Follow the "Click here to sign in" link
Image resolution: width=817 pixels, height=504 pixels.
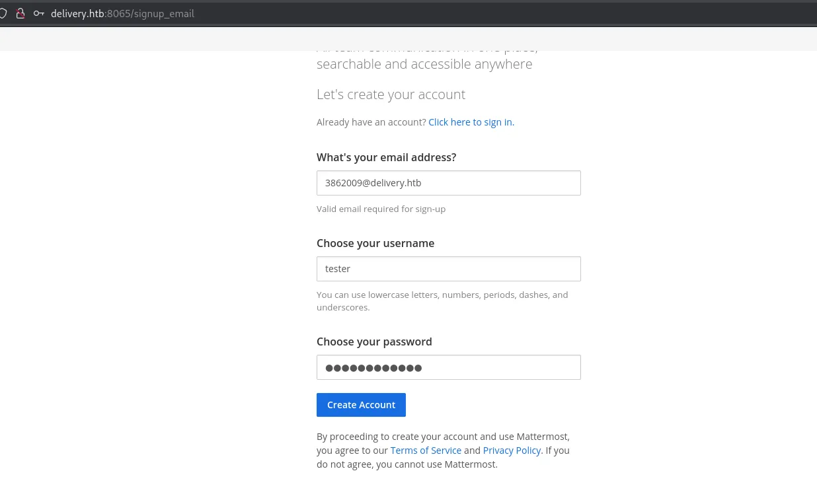click(x=471, y=122)
